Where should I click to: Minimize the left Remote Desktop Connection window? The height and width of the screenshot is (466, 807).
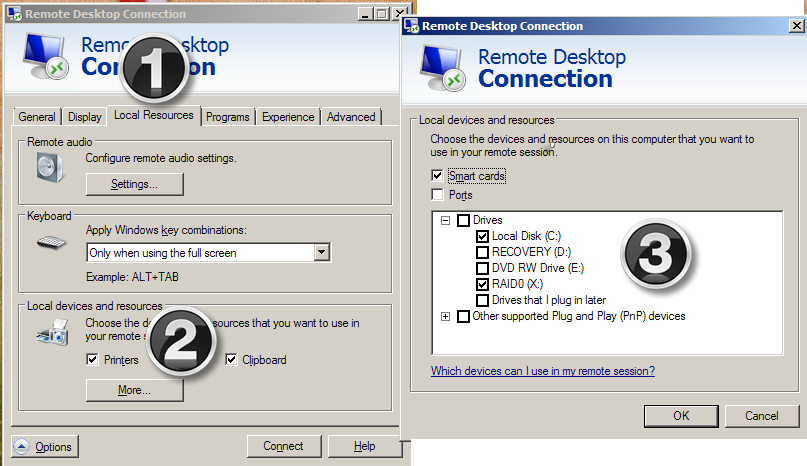click(365, 14)
